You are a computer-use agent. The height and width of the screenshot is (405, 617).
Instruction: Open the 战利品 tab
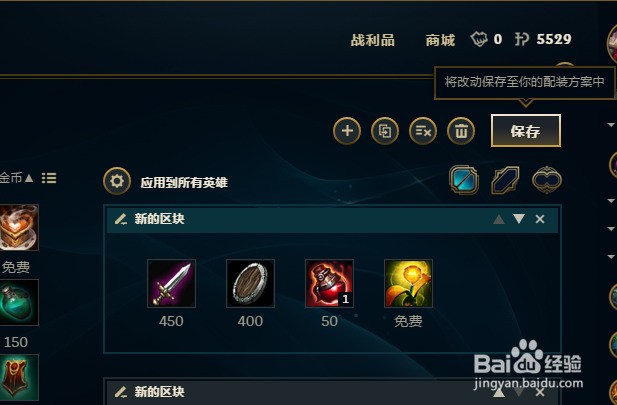tap(372, 40)
